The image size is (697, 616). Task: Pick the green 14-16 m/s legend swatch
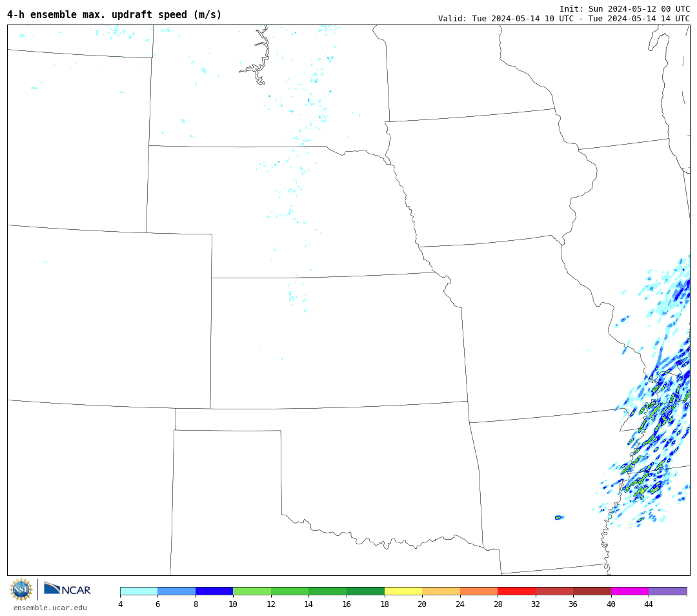click(x=328, y=591)
